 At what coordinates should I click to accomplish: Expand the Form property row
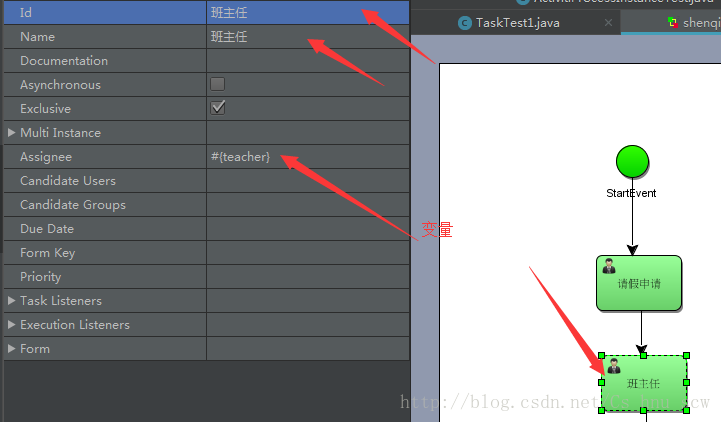click(11, 348)
